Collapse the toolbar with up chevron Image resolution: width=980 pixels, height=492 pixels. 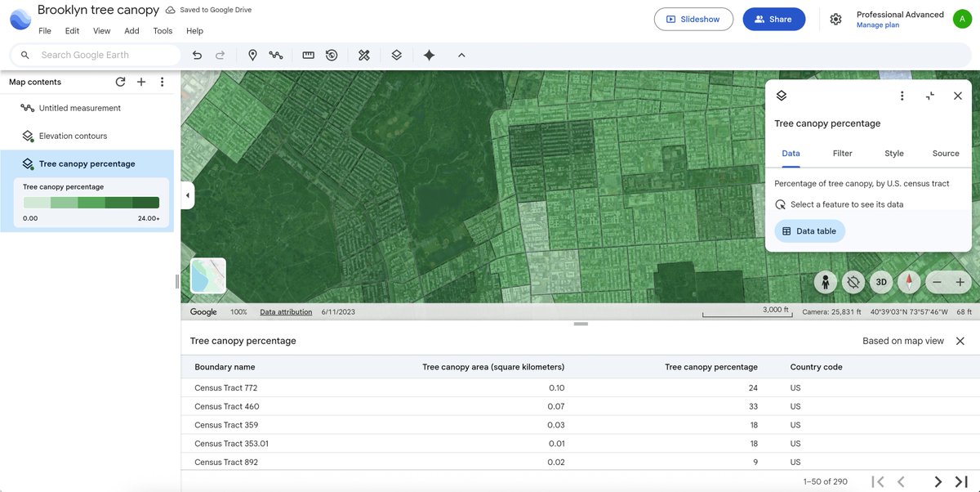[461, 55]
